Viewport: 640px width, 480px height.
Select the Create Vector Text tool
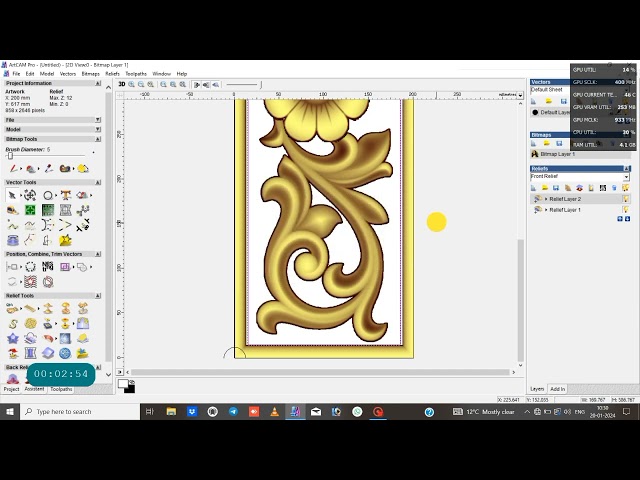click(66, 196)
